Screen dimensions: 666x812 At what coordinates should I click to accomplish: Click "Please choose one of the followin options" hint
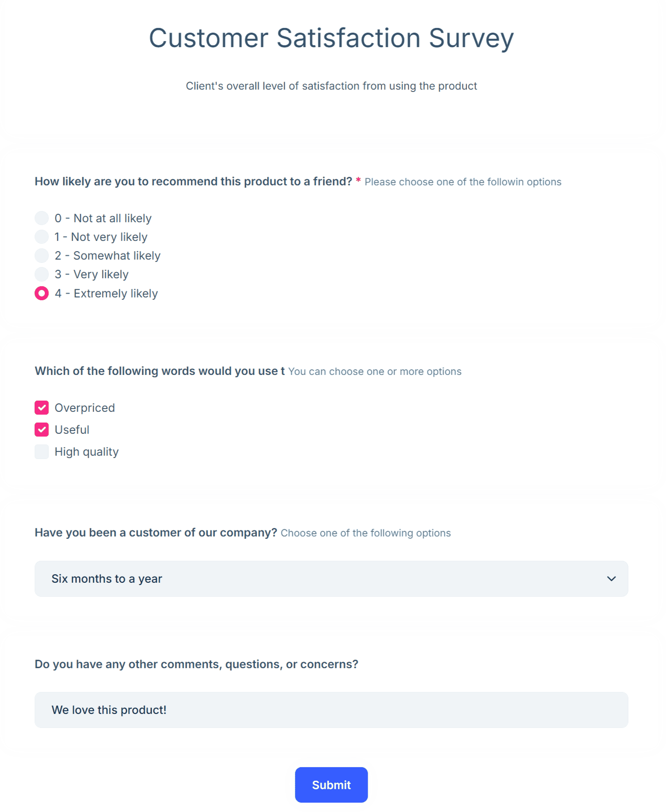pos(463,182)
